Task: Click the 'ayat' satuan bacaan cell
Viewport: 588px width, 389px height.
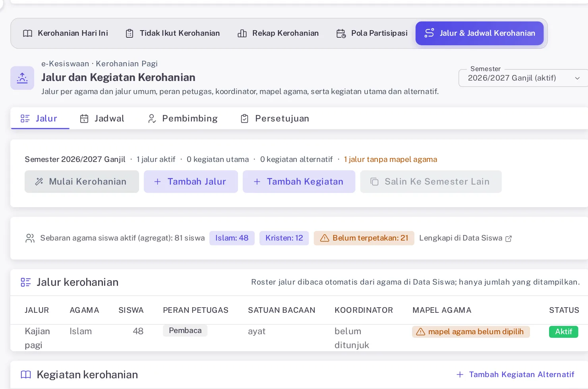Action: tap(257, 331)
